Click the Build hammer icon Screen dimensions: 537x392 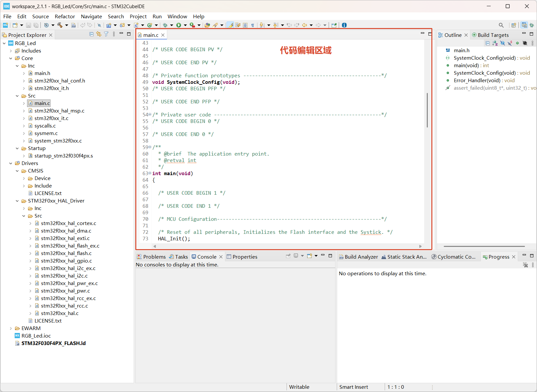click(x=60, y=25)
